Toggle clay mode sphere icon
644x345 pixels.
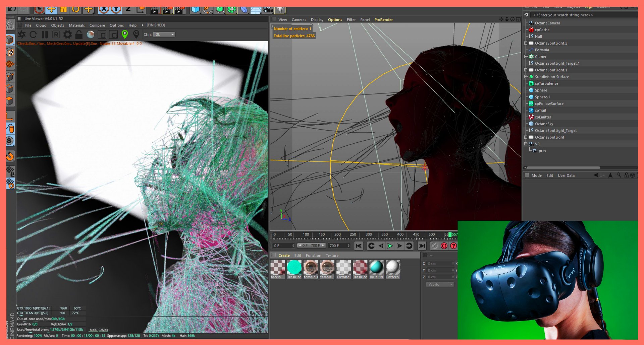90,34
